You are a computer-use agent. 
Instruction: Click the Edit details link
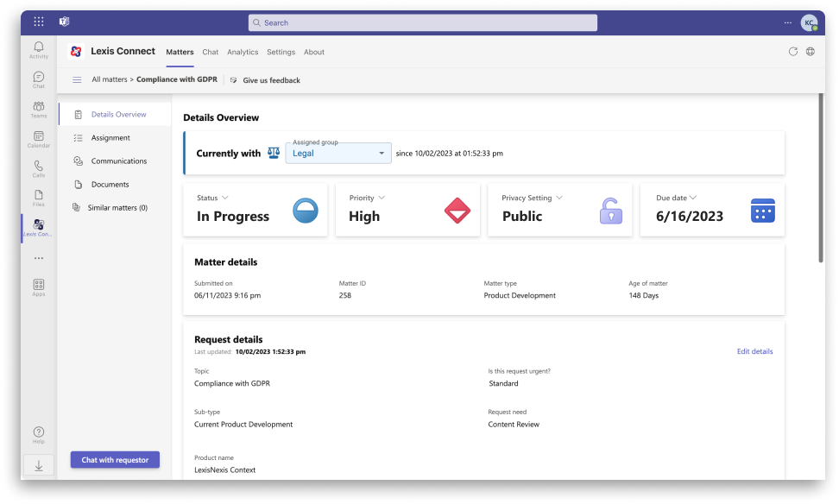[754, 351]
